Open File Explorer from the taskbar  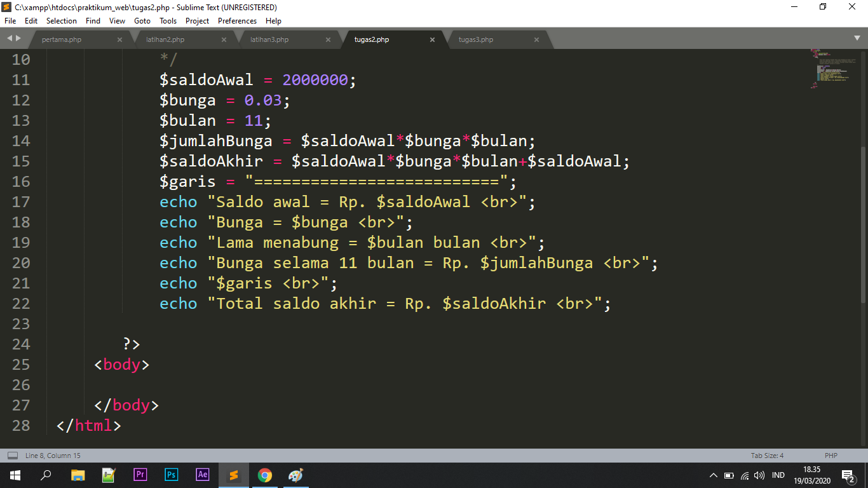coord(78,475)
